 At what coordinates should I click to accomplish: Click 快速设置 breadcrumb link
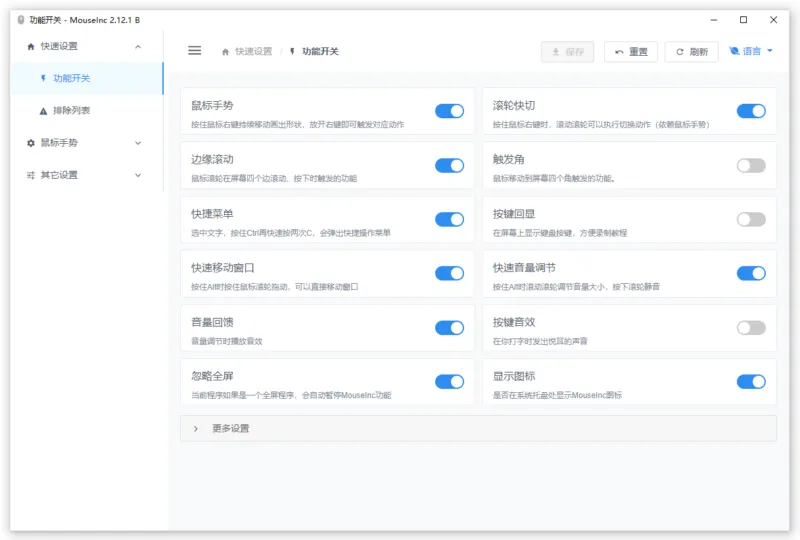[253, 52]
